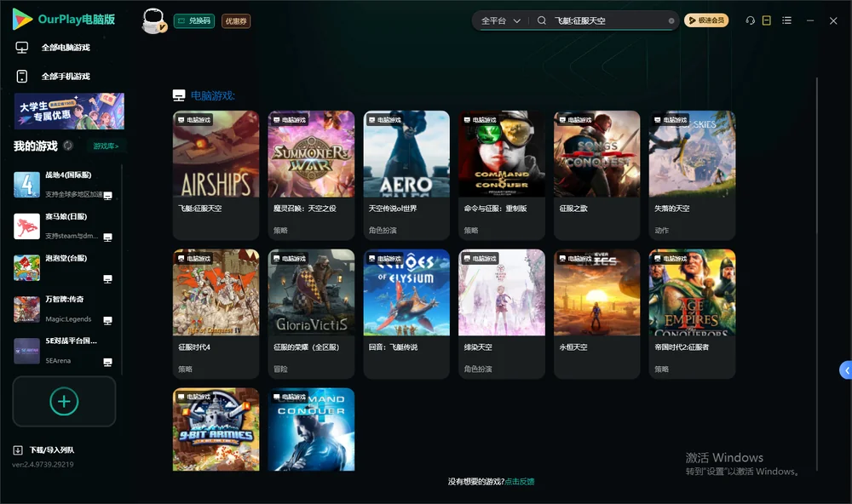Screen dimensions: 852x504
Task: Open the 帝国时代2:征服者 game card
Action: [x=692, y=314]
